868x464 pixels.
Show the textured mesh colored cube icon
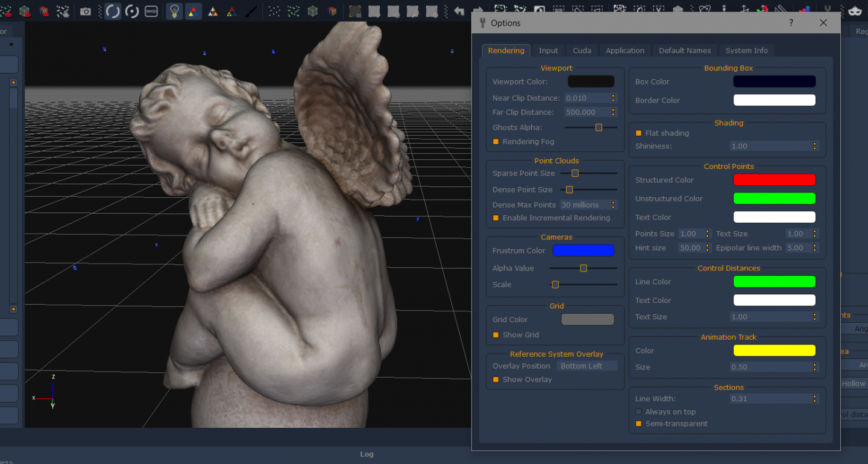click(x=332, y=11)
